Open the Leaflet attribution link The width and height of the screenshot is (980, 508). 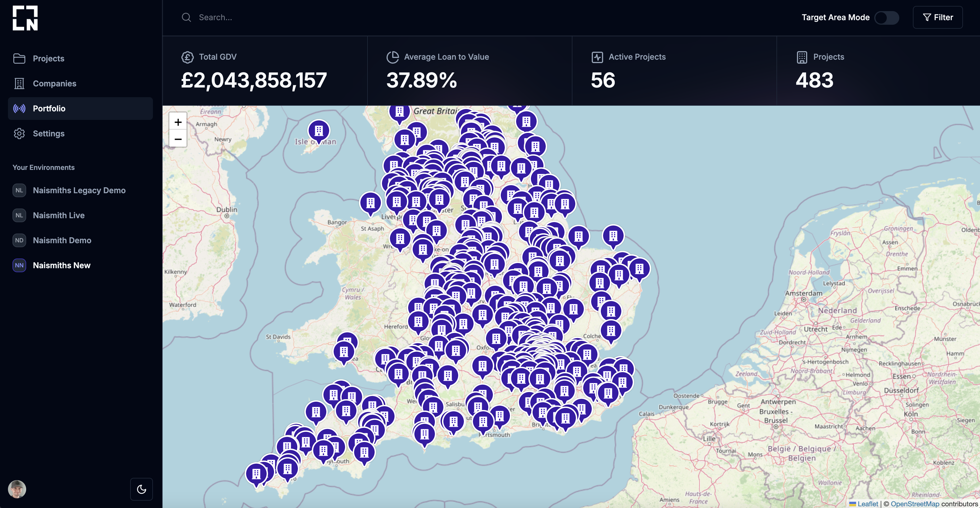point(867,504)
